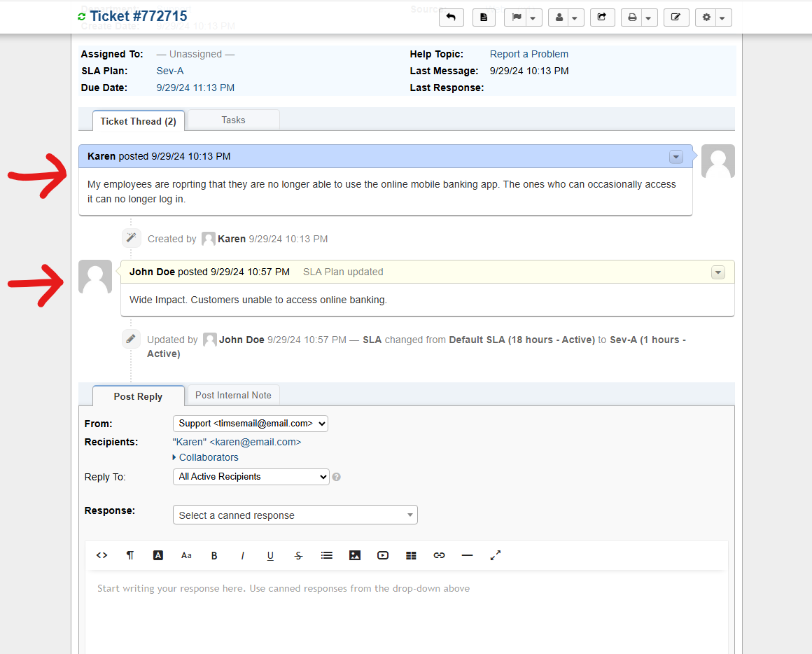
Task: Open the Reply To recipients dropdown
Action: click(250, 477)
